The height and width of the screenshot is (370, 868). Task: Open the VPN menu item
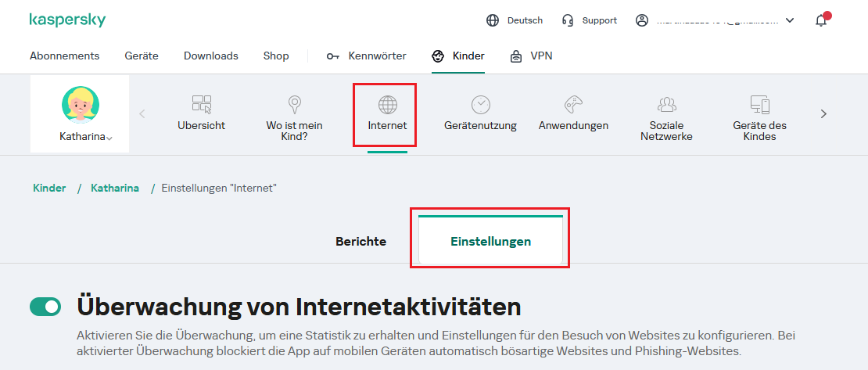pos(541,56)
